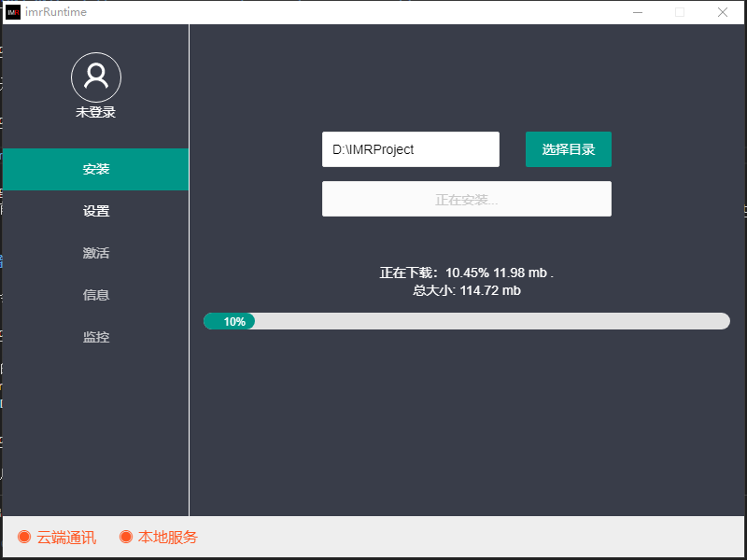
Task: Click the 本地服务 orange status indicator dot
Action: (x=126, y=537)
